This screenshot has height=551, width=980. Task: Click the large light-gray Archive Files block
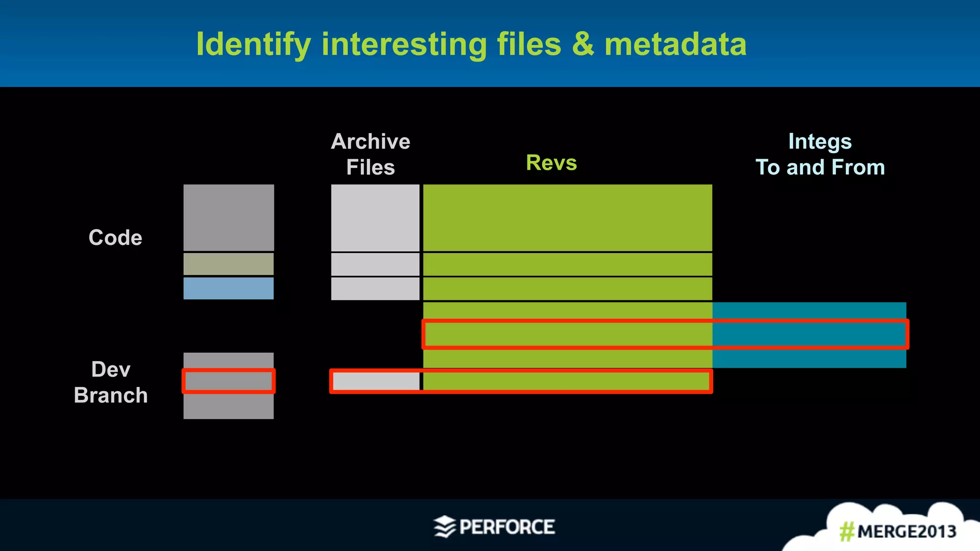(375, 218)
